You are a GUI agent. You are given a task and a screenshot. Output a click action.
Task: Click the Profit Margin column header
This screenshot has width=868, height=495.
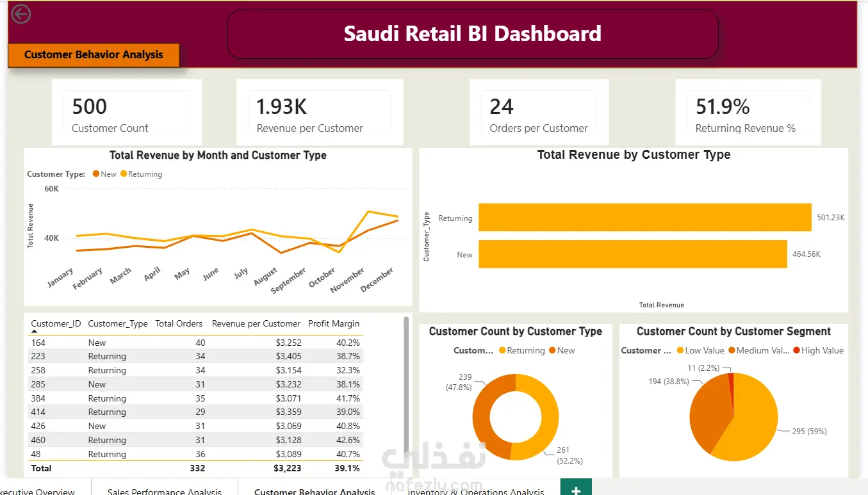(x=334, y=323)
